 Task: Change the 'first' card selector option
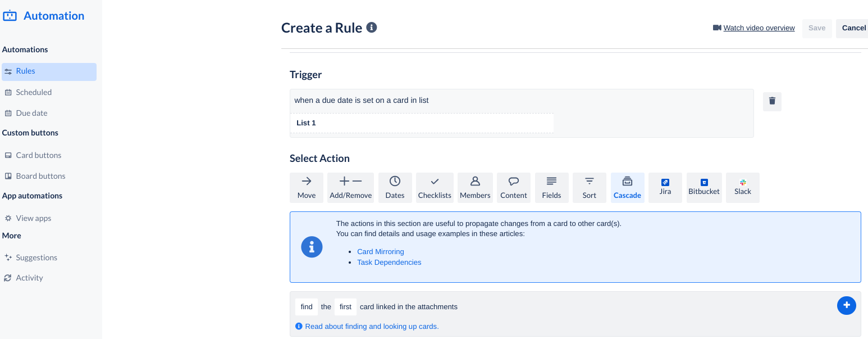[x=345, y=307]
